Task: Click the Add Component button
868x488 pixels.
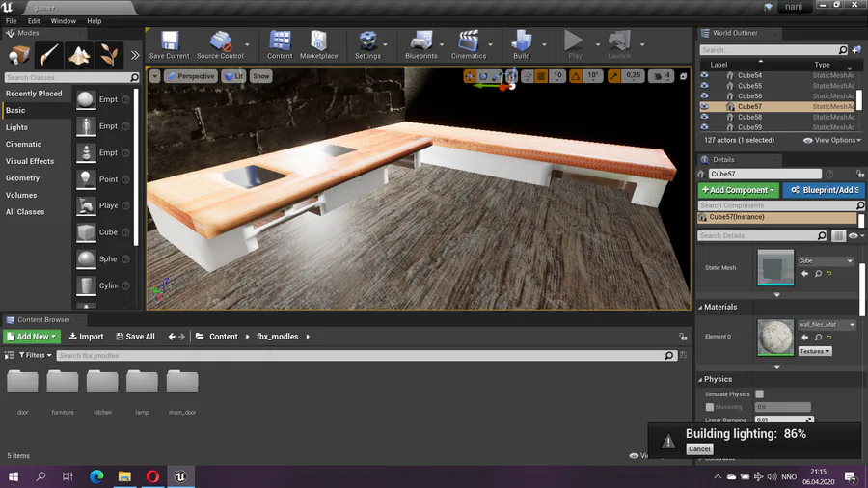Action: pyautogui.click(x=738, y=190)
